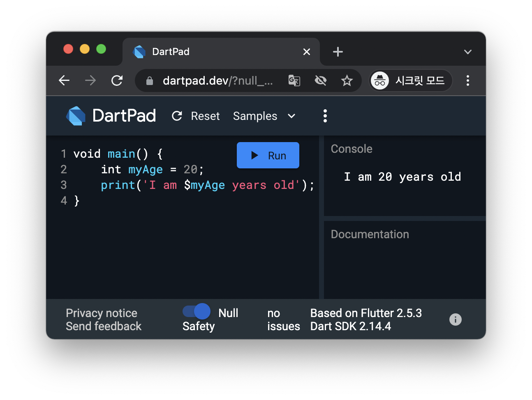Image resolution: width=532 pixels, height=400 pixels.
Task: Click the Dart favicon on the tab
Action: coord(139,52)
